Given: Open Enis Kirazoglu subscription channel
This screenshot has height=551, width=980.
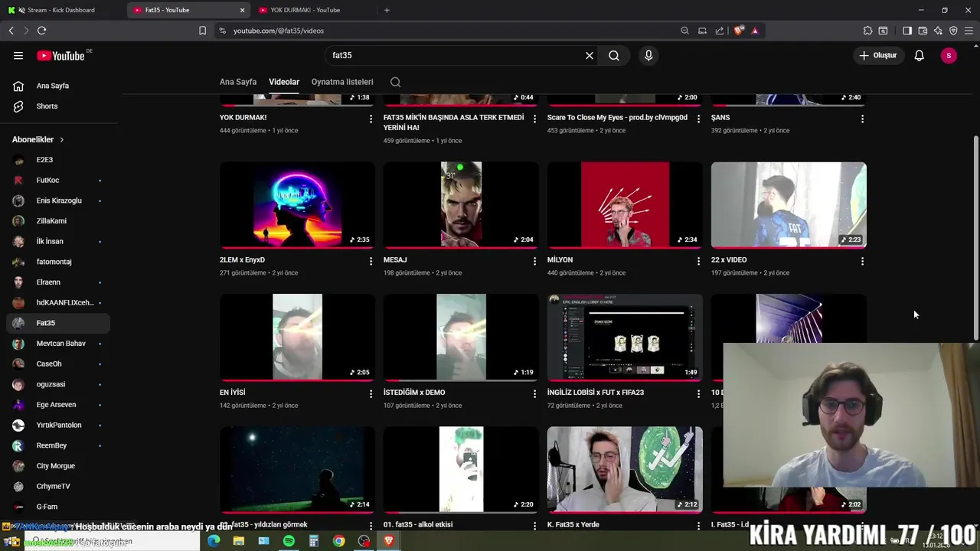Looking at the screenshot, I should [x=57, y=201].
